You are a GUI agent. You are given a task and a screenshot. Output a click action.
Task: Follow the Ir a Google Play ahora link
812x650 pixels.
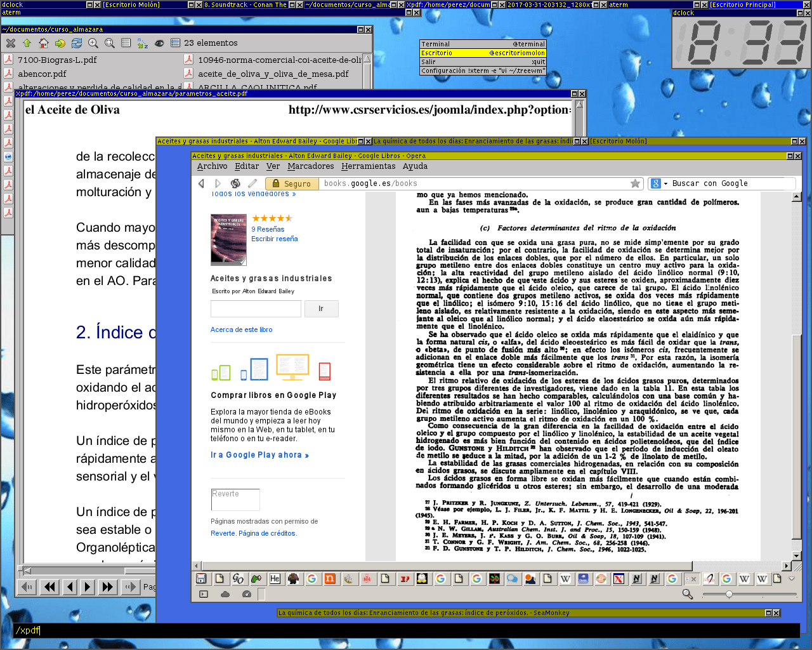click(x=259, y=455)
